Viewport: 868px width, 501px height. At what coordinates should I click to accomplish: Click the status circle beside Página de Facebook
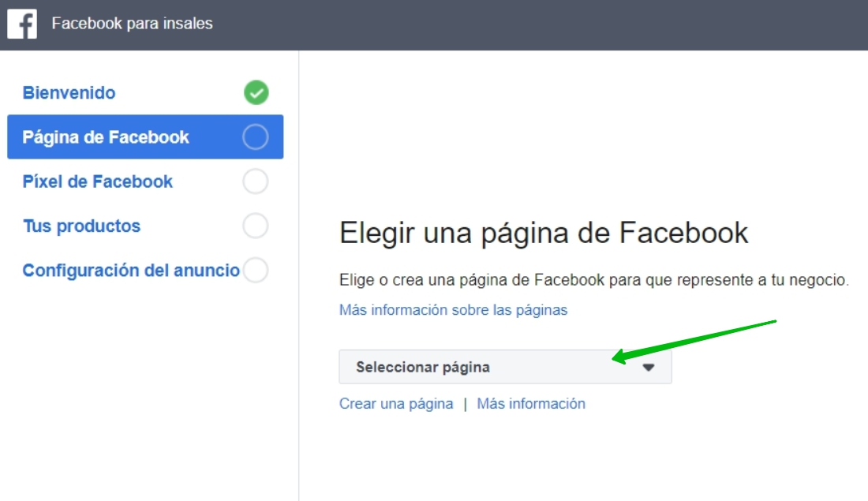pos(256,137)
